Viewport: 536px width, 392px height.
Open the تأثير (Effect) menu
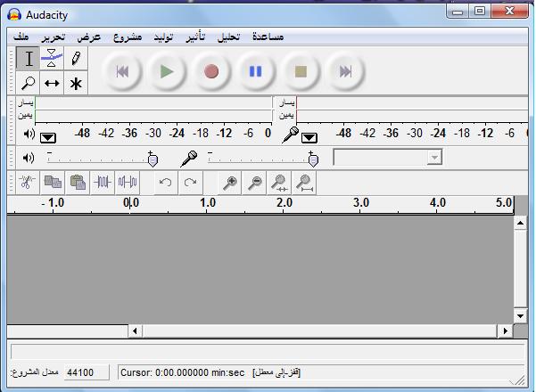click(194, 37)
